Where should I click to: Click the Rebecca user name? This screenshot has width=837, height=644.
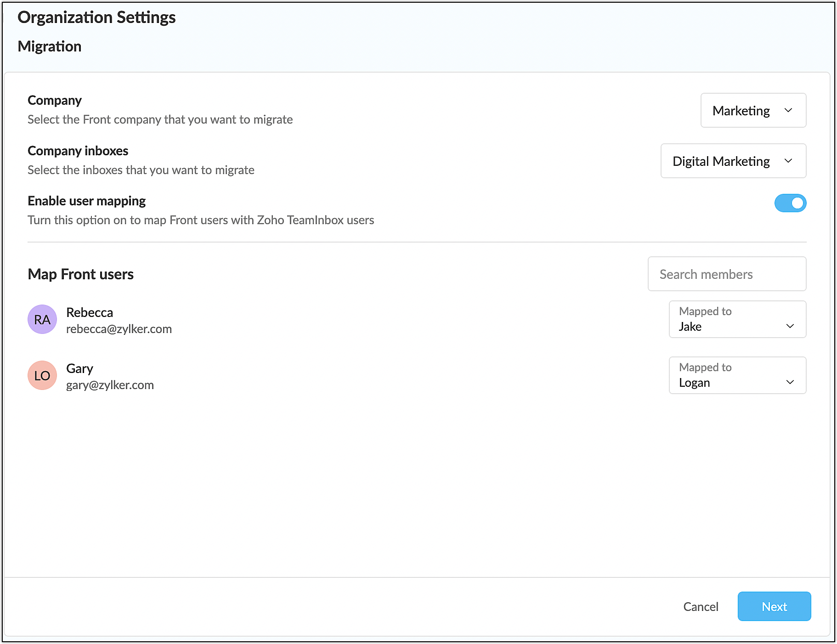point(90,312)
